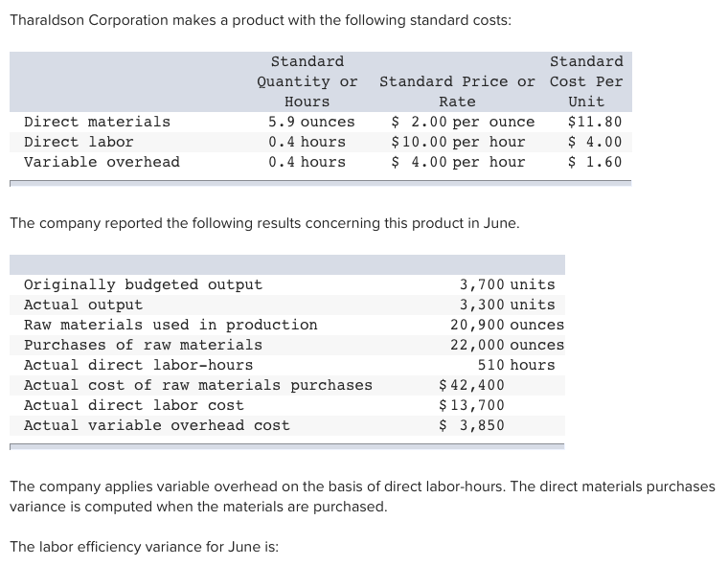This screenshot has height=588, width=728.
Task: Select 'Actual cost of raw materials purchases' label
Action: point(198,385)
